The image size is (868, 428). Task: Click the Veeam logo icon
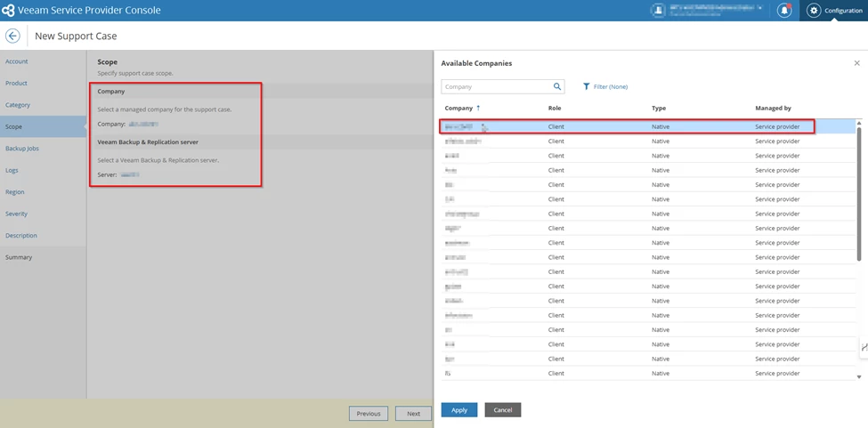pos(8,11)
